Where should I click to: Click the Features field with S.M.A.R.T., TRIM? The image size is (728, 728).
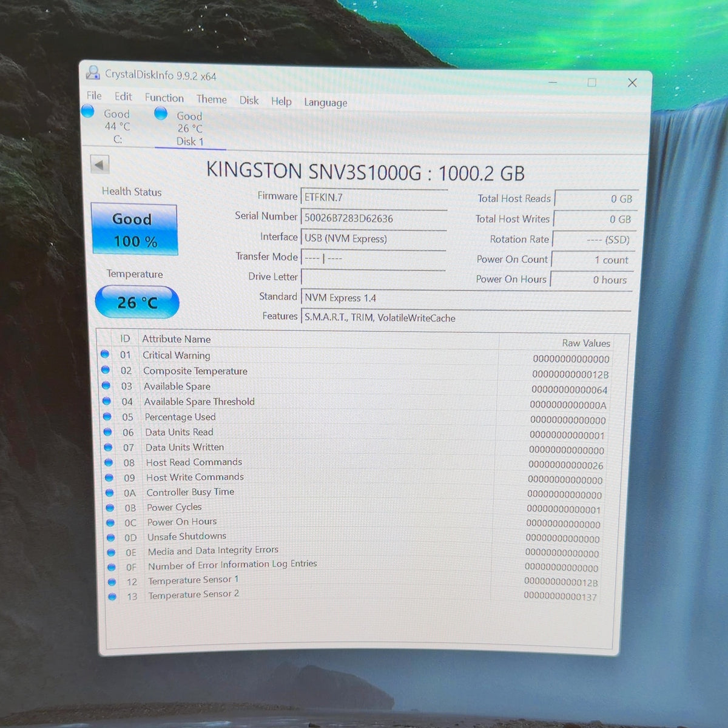pyautogui.click(x=466, y=318)
